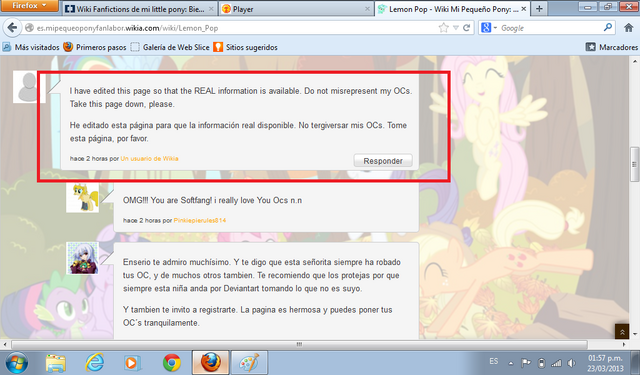Bookmark this page with the star icon
Screen dimensions: 640x375
click(443, 28)
